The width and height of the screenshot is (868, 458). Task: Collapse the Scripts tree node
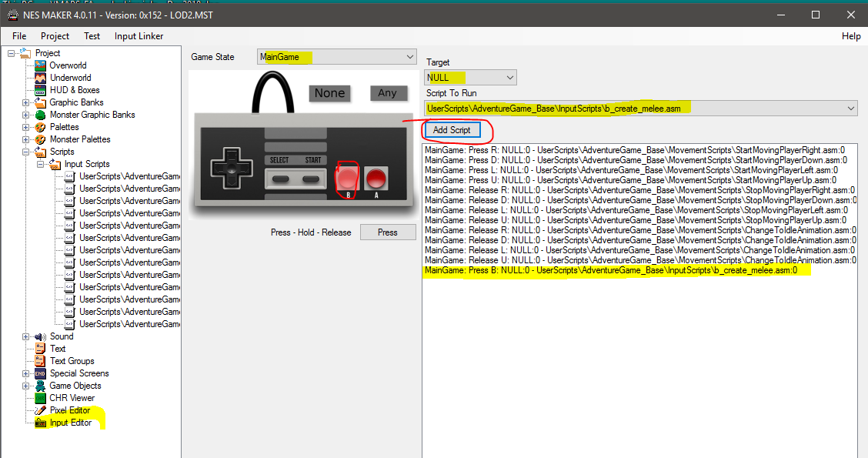coord(25,152)
